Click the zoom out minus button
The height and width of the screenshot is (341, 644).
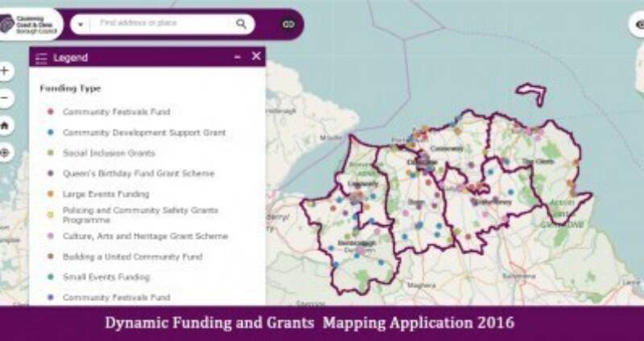pos(6,98)
